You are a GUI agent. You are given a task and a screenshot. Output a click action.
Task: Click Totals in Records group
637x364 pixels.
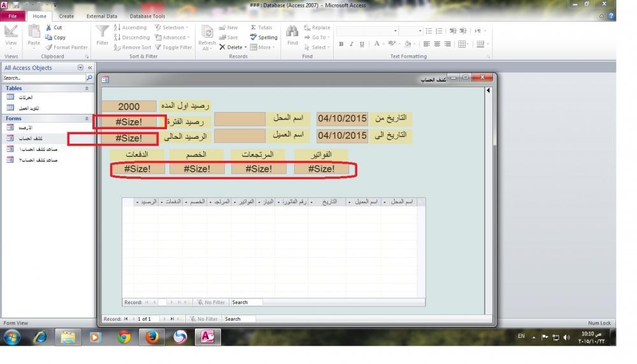tap(261, 27)
